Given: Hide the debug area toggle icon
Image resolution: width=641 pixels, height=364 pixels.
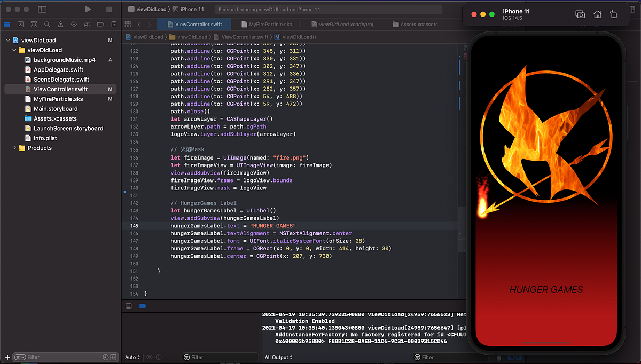Looking at the screenshot, I should point(129,306).
